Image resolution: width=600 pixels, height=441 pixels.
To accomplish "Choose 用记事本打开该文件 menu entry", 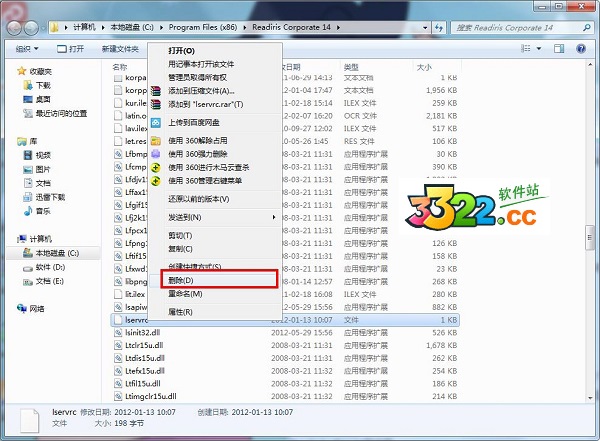I will pos(215,64).
